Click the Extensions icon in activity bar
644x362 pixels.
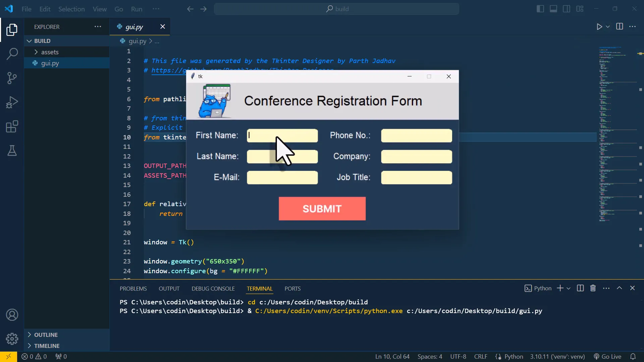pyautogui.click(x=12, y=126)
